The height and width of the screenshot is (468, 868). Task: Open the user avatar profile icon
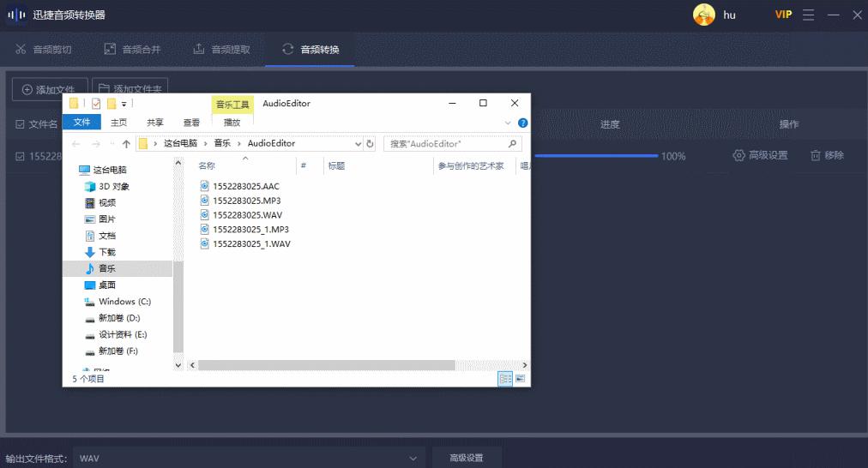(703, 15)
